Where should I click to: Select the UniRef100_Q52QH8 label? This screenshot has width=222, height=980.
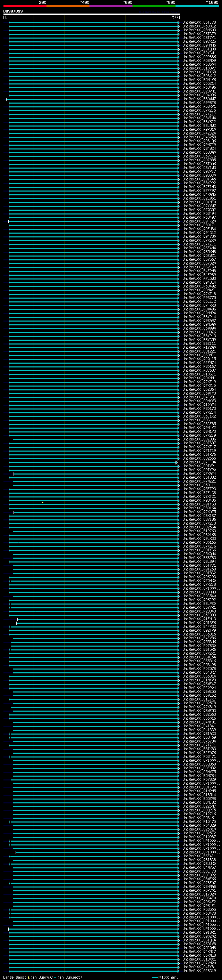[199, 948]
